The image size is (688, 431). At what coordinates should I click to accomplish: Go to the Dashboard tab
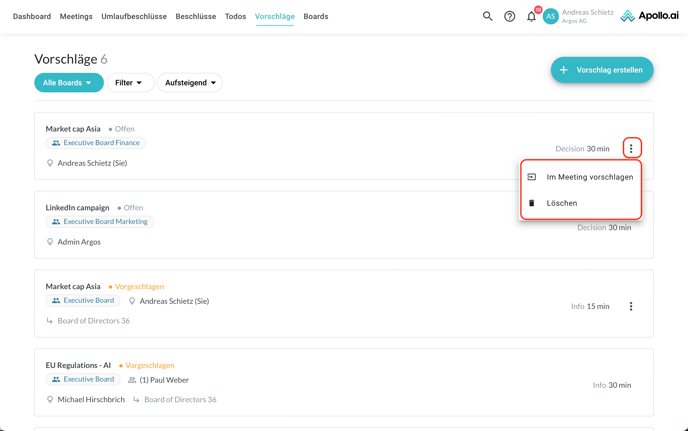click(32, 16)
